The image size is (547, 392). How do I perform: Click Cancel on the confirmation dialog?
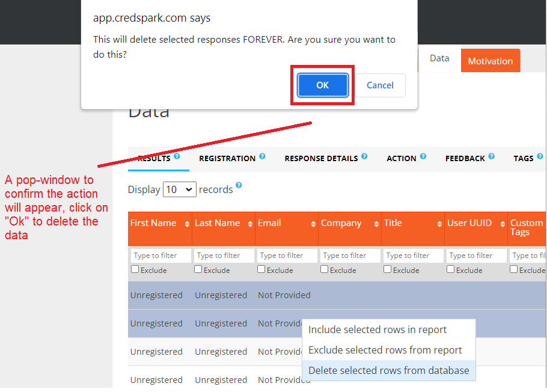click(380, 85)
